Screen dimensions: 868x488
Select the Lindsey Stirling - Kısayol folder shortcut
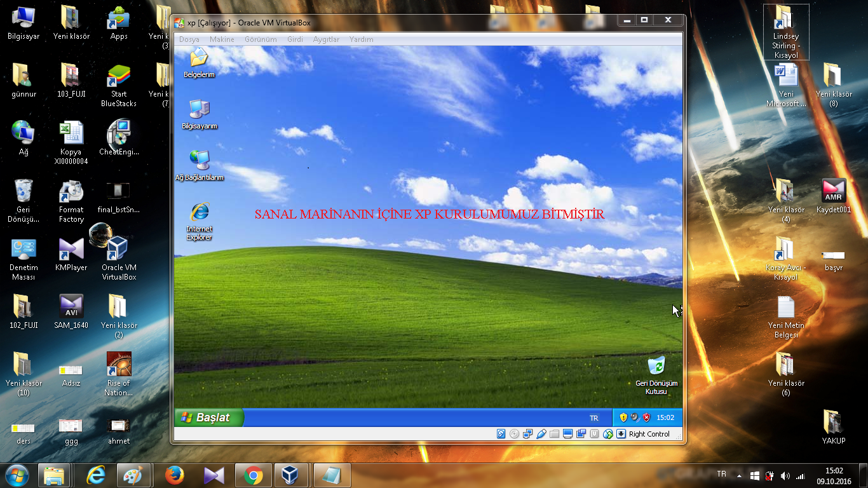(x=786, y=32)
